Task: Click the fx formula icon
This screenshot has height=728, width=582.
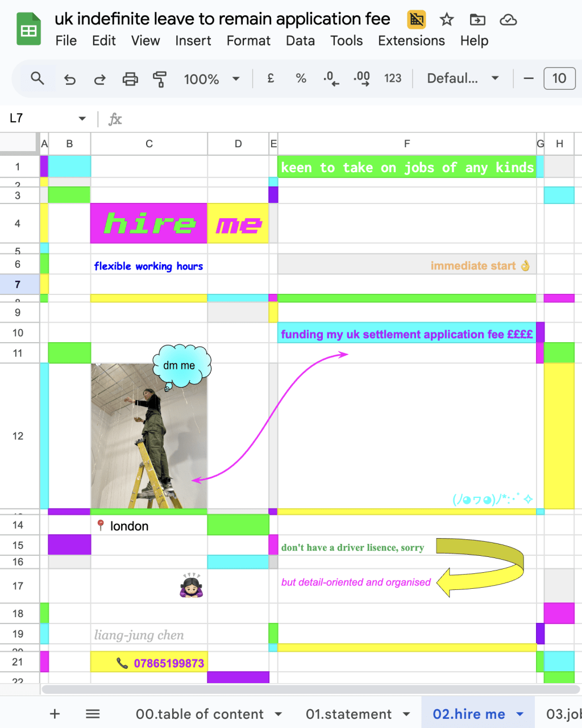Action: pos(115,119)
